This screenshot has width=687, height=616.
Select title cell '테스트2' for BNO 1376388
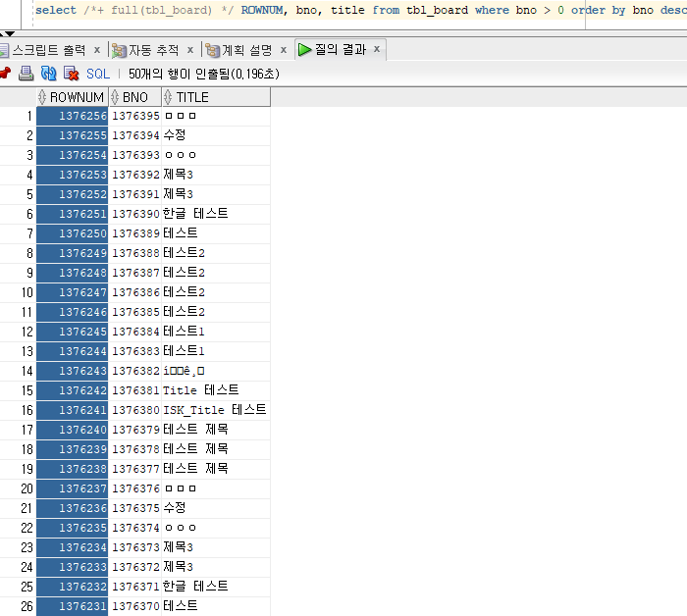[216, 253]
